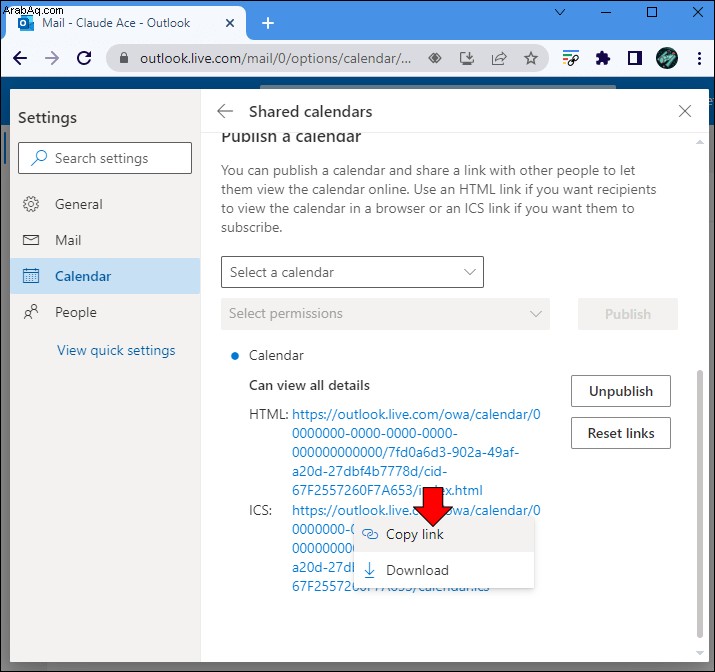Close the Mail - Claude Ace tab
Image resolution: width=715 pixels, height=672 pixels.
(x=230, y=23)
